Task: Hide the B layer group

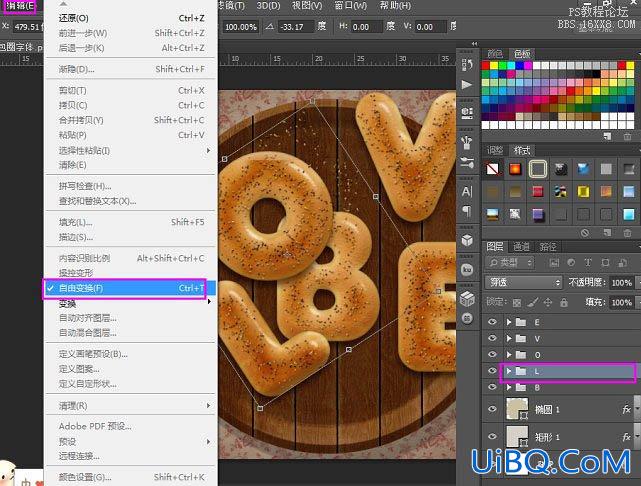Action: [492, 387]
